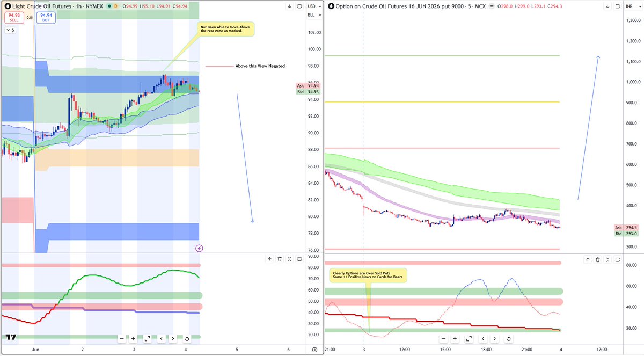This screenshot has width=644, height=356.
Task: Reset left chart view with circular arrow
Action: coord(186,339)
